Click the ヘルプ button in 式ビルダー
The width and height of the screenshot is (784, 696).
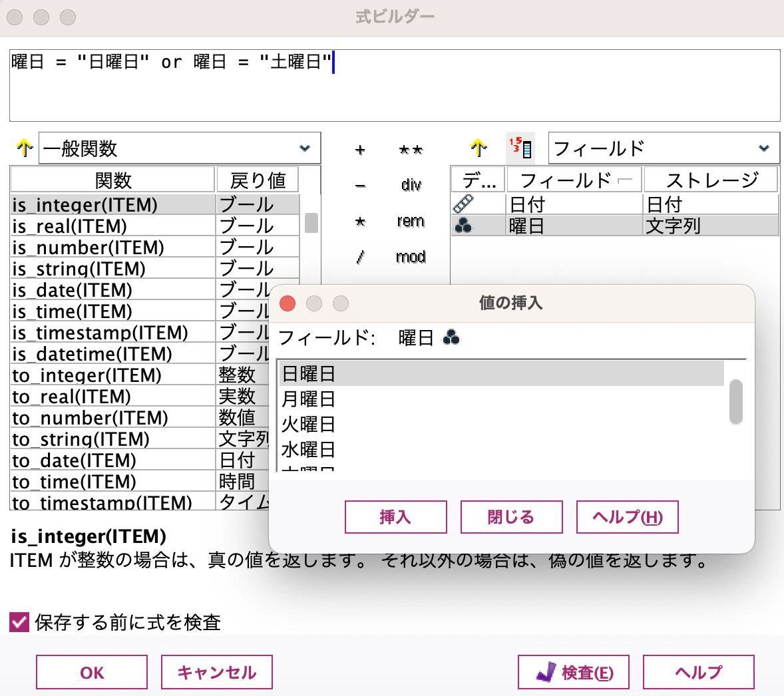(699, 673)
